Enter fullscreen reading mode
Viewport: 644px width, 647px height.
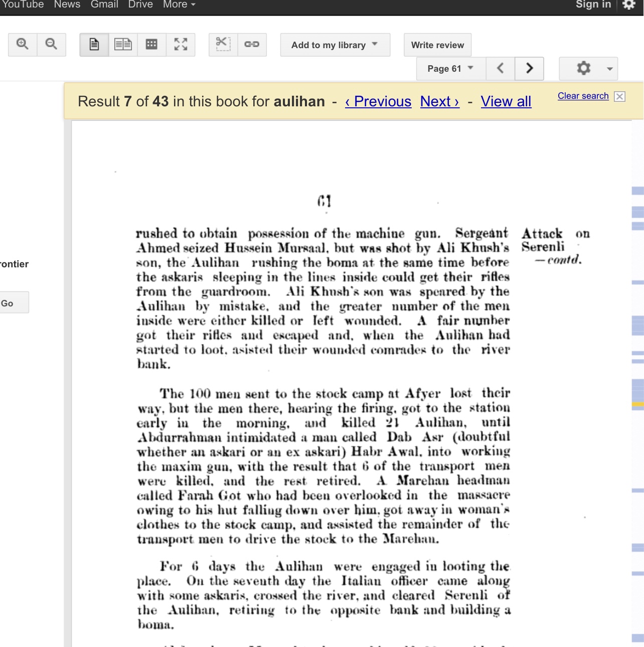pos(181,45)
